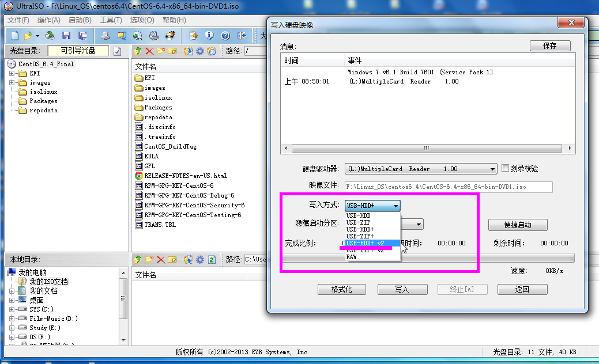Open the 操作(A) menu
This screenshot has height=364, width=599.
(x=49, y=20)
